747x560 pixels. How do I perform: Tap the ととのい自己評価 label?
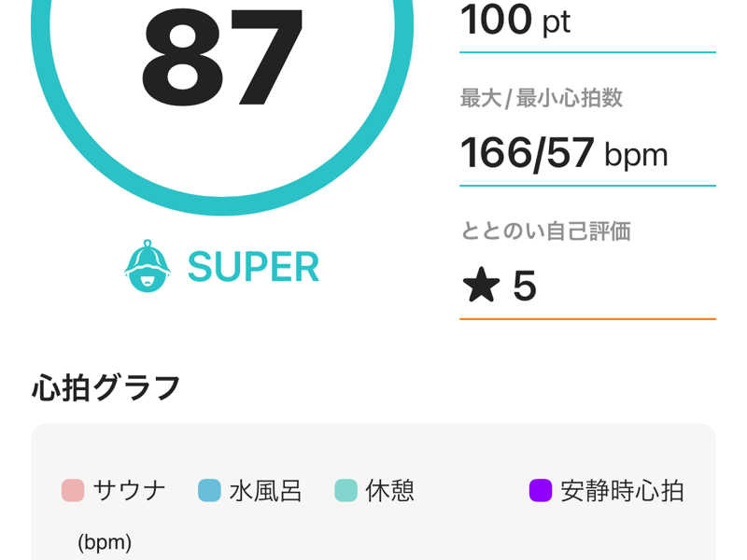[546, 231]
